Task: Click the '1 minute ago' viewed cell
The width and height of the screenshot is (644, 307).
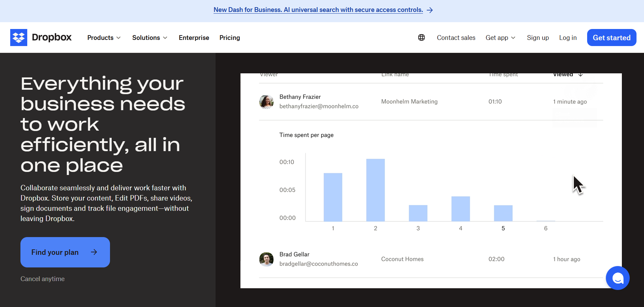Action: [x=570, y=102]
